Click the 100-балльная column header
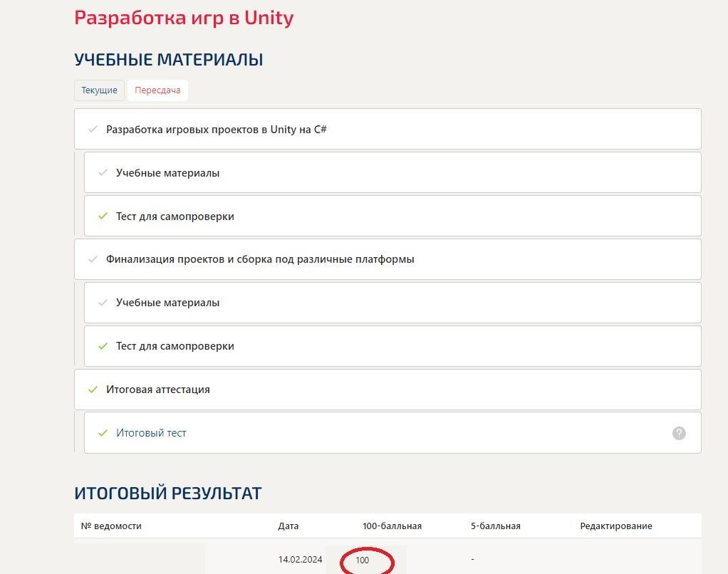728x574 pixels. 392,526
